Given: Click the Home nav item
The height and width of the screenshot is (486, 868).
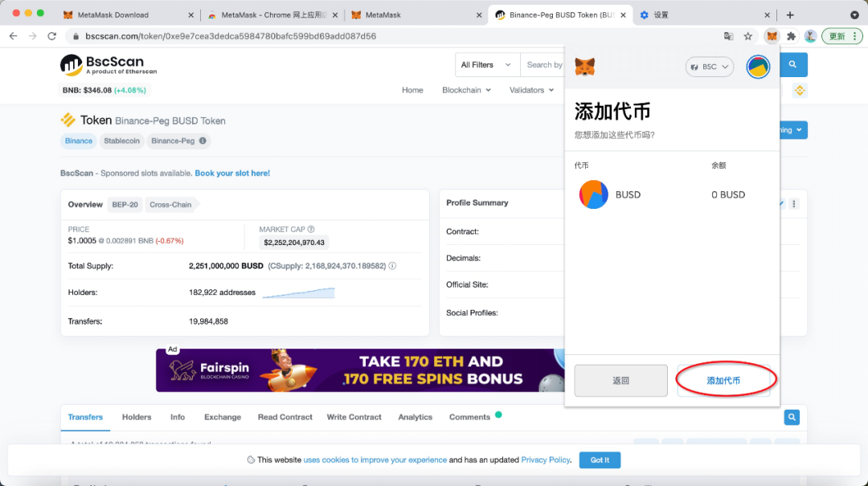Looking at the screenshot, I should (412, 90).
